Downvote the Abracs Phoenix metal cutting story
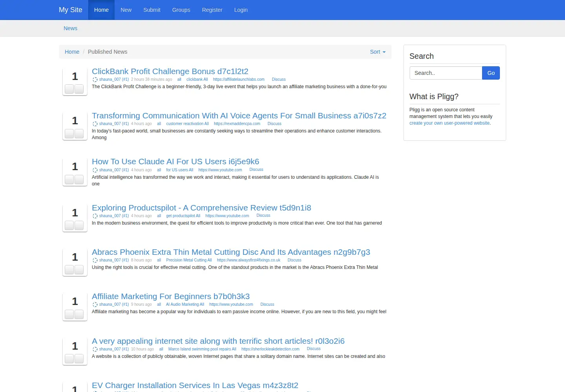Viewport: 565px width, 392px height. point(79,270)
